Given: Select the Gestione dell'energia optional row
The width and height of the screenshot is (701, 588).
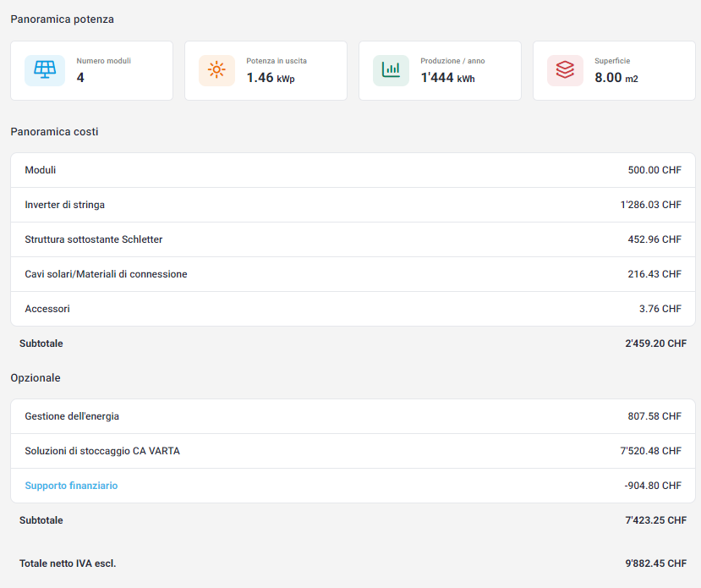Looking at the screenshot, I should (353, 416).
